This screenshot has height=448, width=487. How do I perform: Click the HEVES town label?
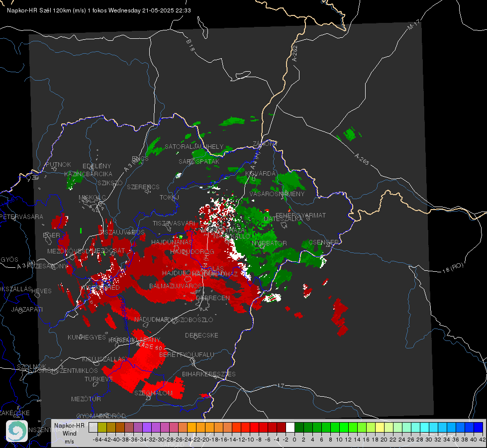click(41, 291)
